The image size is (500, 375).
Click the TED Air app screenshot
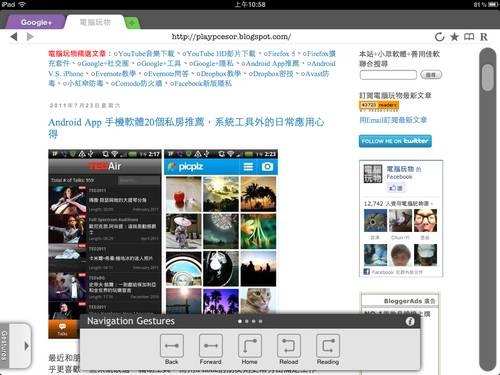click(105, 244)
